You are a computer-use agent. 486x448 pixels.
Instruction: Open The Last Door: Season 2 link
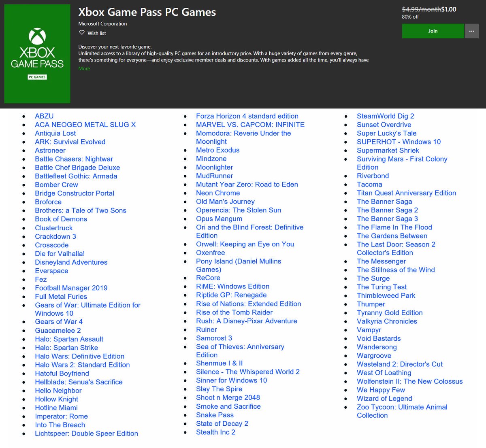pyautogui.click(x=396, y=248)
